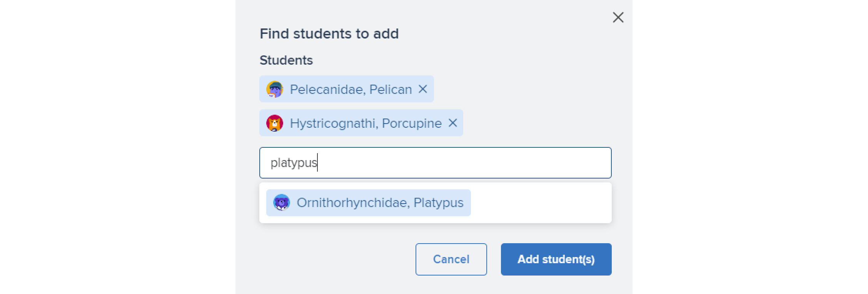Select the Ornithorhynchidae, Platypus suggestion
This screenshot has height=294, width=868.
coord(368,203)
